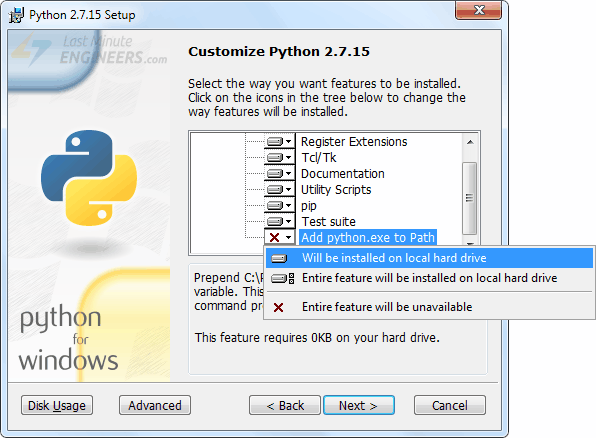Image resolution: width=596 pixels, height=438 pixels.
Task: Click hard drive icon of first menu option
Action: click(x=279, y=259)
